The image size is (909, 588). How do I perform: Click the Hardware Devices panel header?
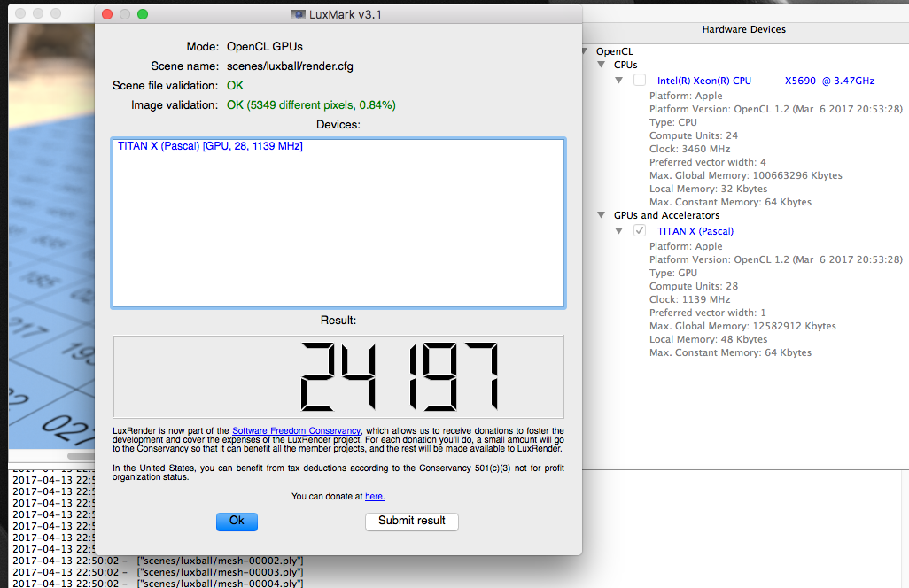tap(744, 29)
